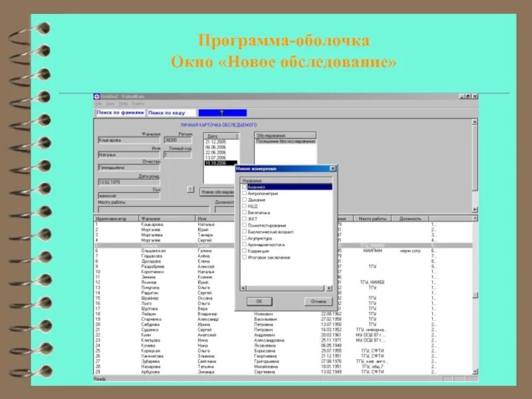Select date 06.06.2006 in the date list

pyautogui.click(x=215, y=147)
